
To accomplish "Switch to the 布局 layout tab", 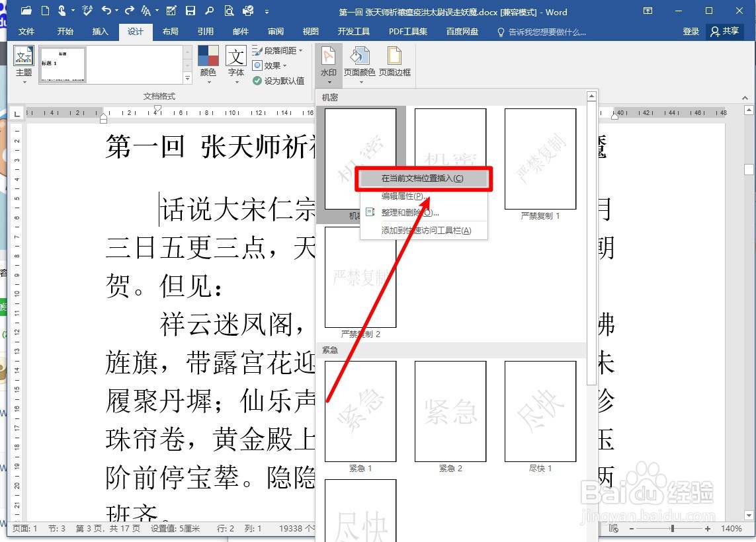I will [170, 31].
